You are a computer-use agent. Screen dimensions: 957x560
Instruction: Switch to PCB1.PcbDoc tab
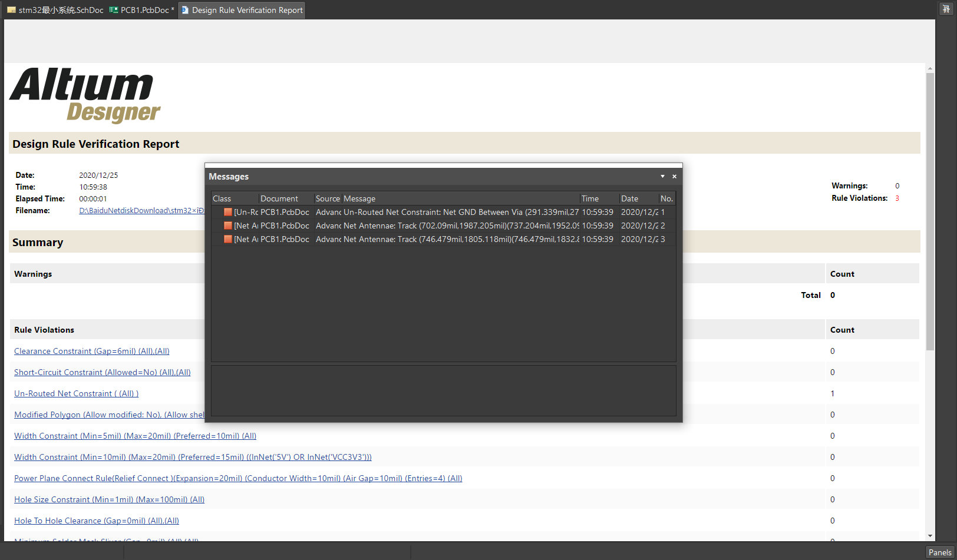(141, 10)
